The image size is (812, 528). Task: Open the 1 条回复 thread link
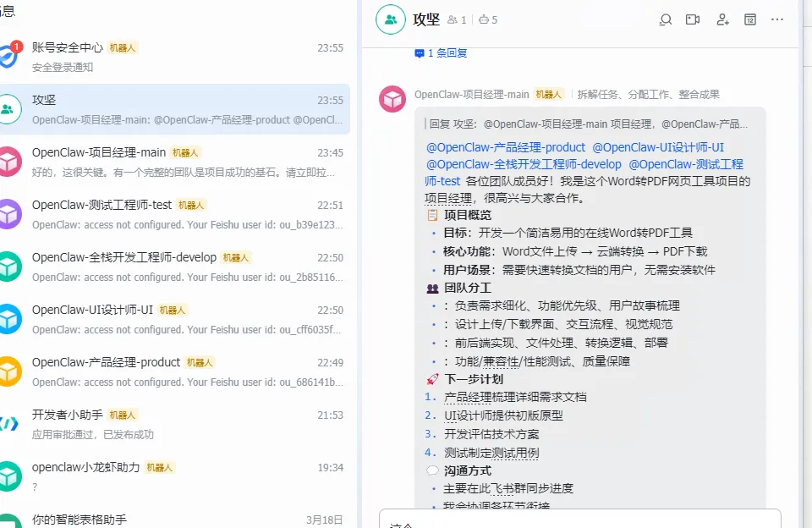442,52
